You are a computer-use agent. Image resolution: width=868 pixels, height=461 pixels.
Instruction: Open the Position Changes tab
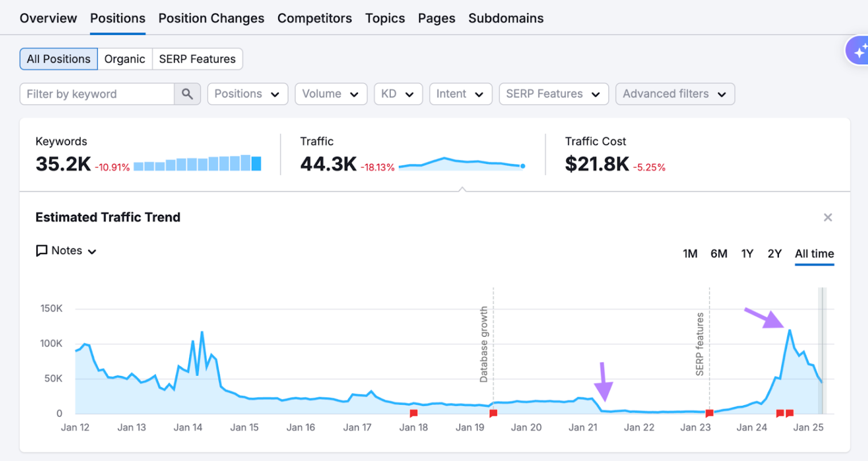pyautogui.click(x=211, y=18)
